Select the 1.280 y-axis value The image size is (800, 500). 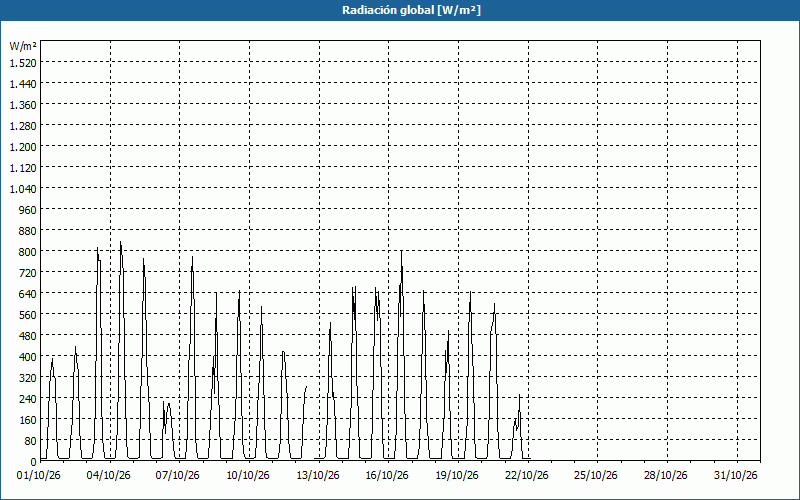[x=23, y=126]
